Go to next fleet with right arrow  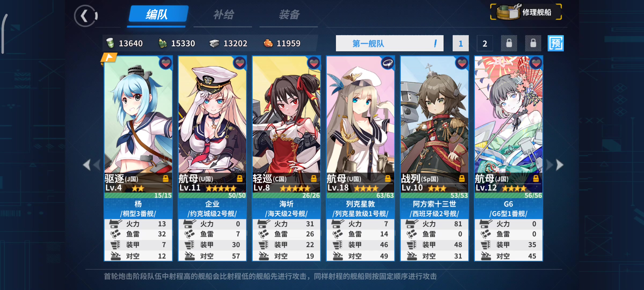point(555,165)
